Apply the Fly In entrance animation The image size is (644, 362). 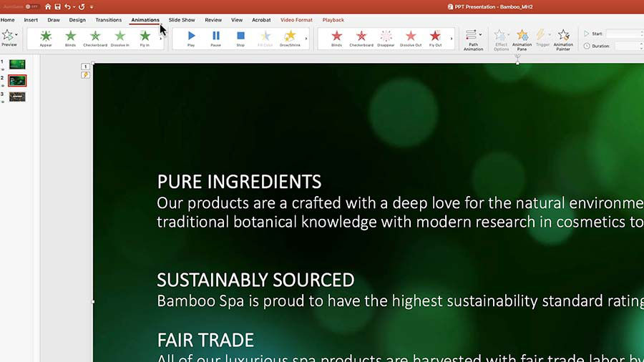[x=145, y=39]
